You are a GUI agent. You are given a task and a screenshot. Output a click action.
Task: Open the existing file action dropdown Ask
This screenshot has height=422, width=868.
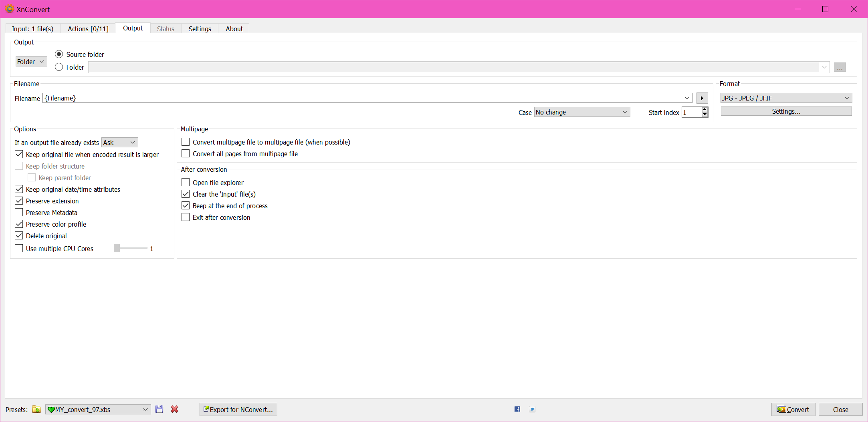click(x=120, y=142)
